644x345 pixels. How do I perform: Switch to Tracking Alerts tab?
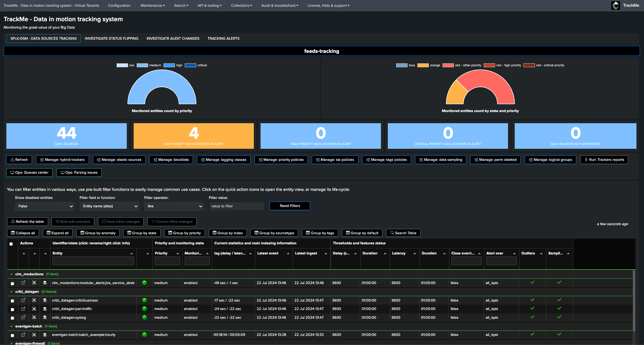[224, 38]
